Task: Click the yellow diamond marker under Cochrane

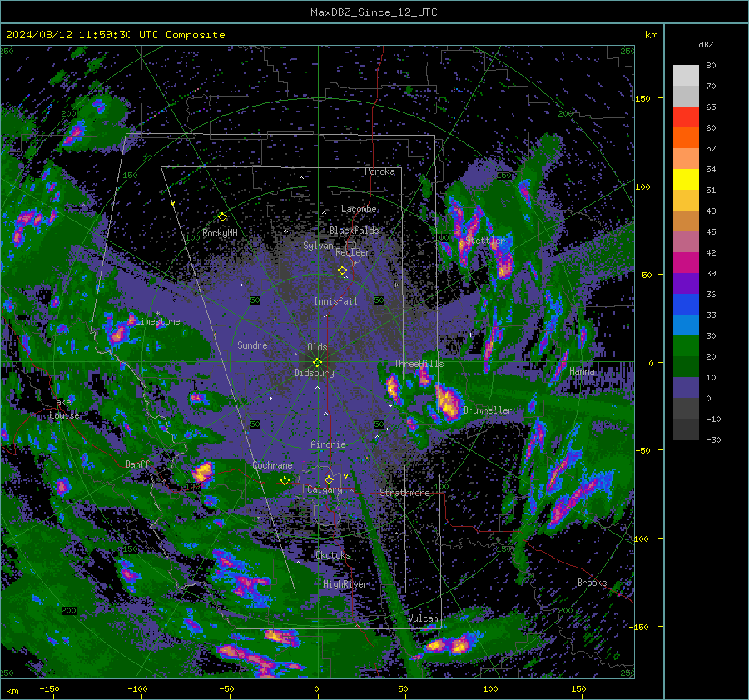Action: pos(285,481)
